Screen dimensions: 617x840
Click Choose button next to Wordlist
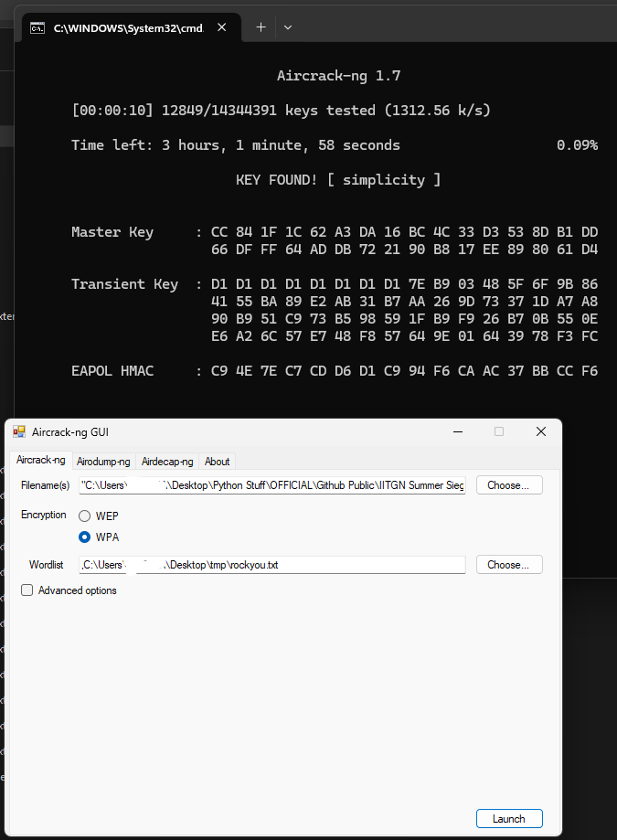509,565
